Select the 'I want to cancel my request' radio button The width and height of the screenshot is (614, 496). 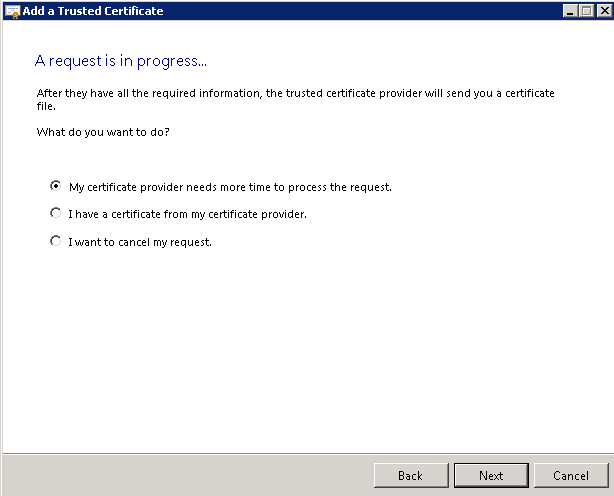(x=56, y=241)
